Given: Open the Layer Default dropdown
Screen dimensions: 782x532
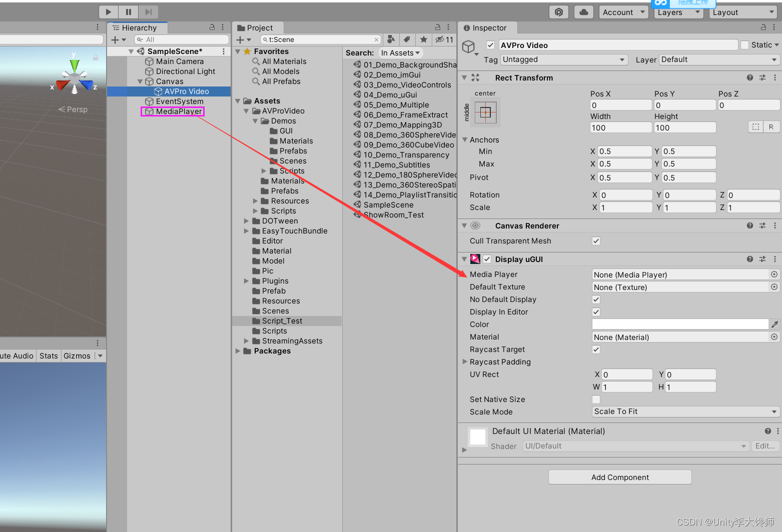Looking at the screenshot, I should [x=719, y=59].
